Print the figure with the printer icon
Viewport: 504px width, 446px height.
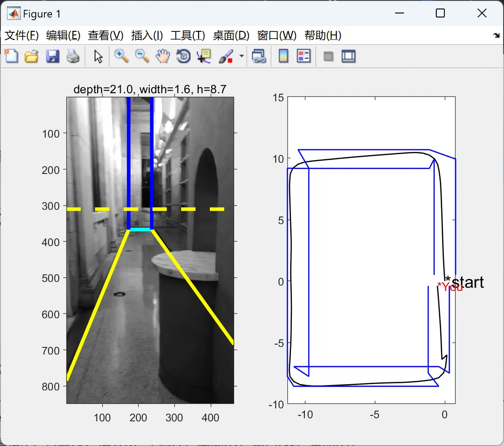click(73, 56)
